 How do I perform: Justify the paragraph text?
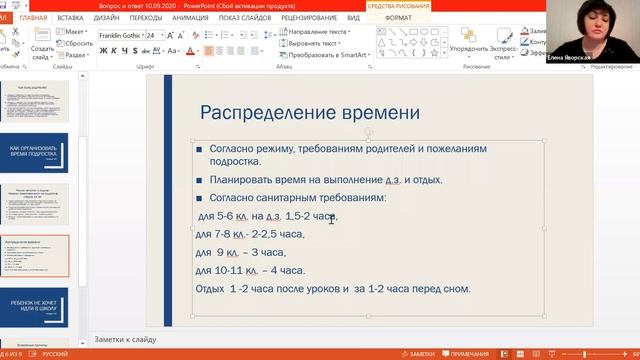(x=241, y=51)
